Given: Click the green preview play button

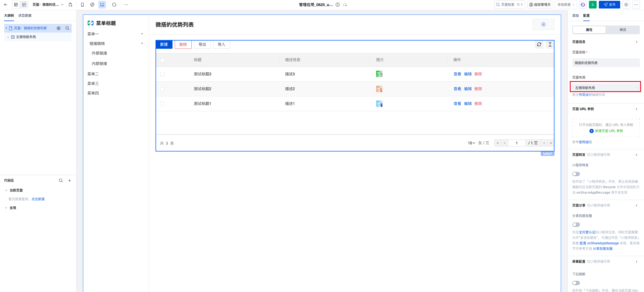Looking at the screenshot, I should tap(593, 5).
